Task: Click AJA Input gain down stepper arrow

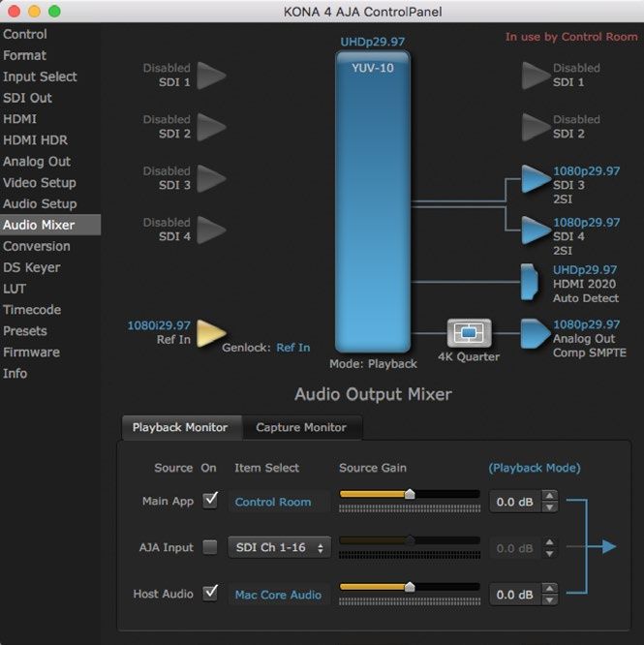Action: click(x=549, y=554)
